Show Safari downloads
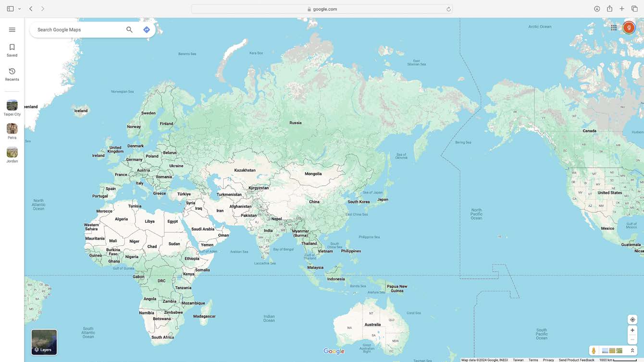Image resolution: width=644 pixels, height=362 pixels. coord(597,9)
